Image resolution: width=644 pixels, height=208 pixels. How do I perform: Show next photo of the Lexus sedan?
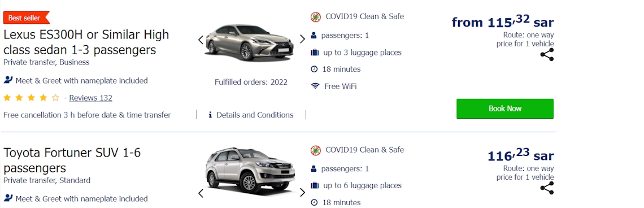click(x=302, y=39)
